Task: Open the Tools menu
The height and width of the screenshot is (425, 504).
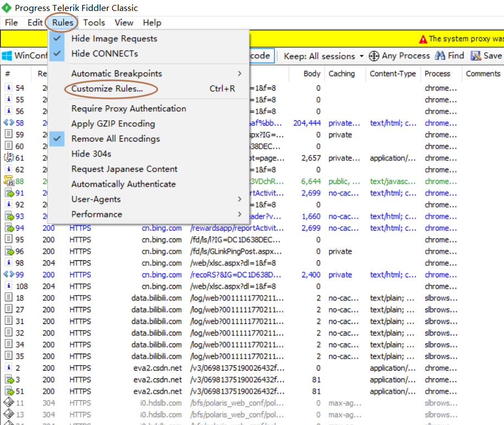Action: click(x=94, y=23)
